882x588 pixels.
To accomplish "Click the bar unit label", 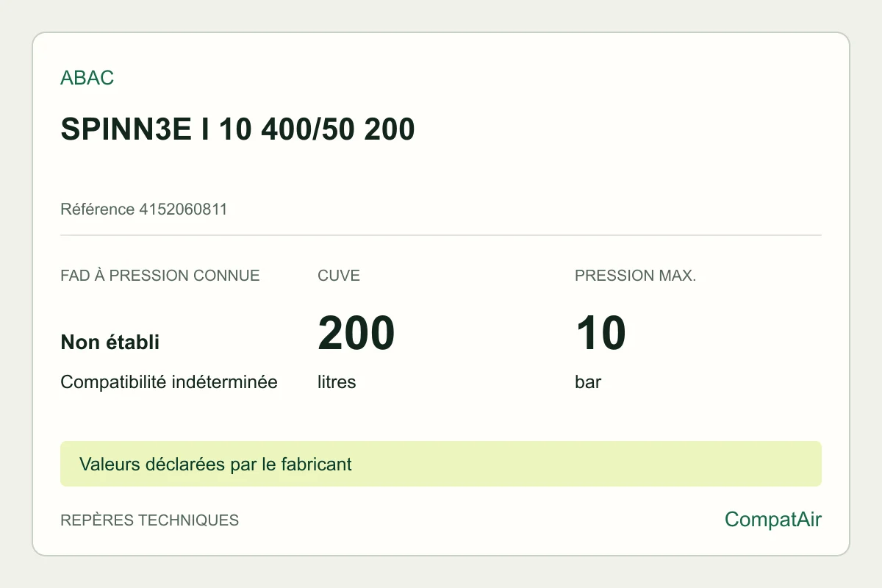I will click(x=588, y=382).
